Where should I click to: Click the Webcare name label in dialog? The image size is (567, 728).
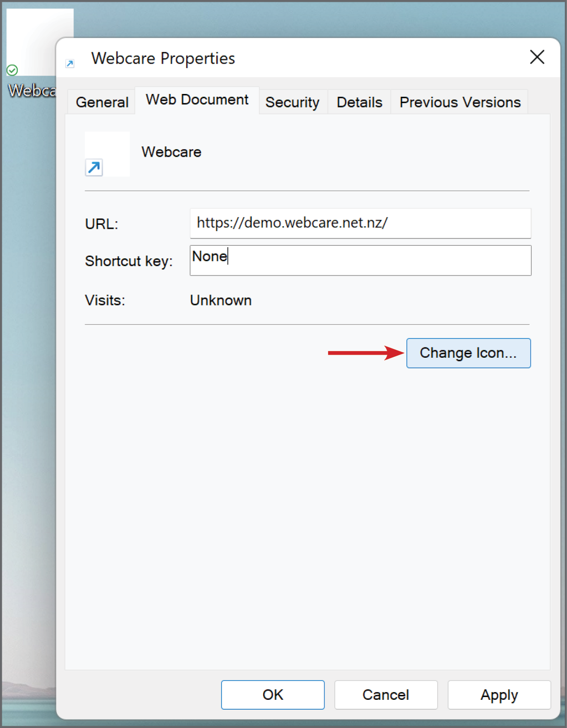pos(171,152)
